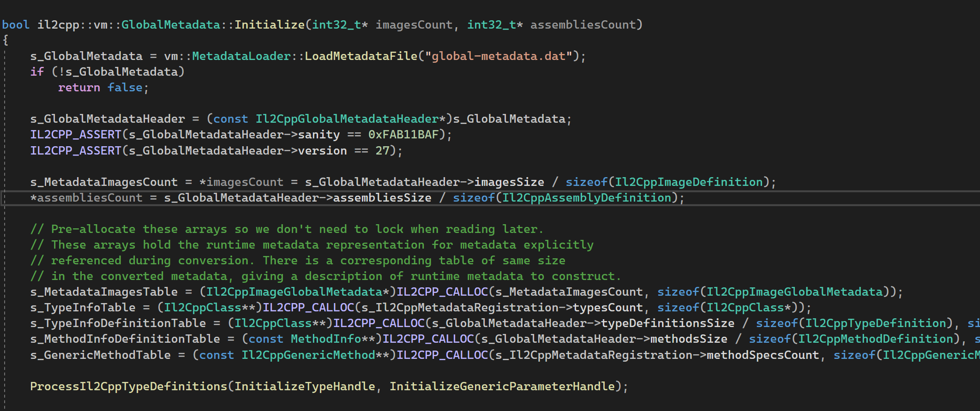The width and height of the screenshot is (980, 411).
Task: Click 'GlobalMetadata' class name in signature
Action: click(171, 25)
